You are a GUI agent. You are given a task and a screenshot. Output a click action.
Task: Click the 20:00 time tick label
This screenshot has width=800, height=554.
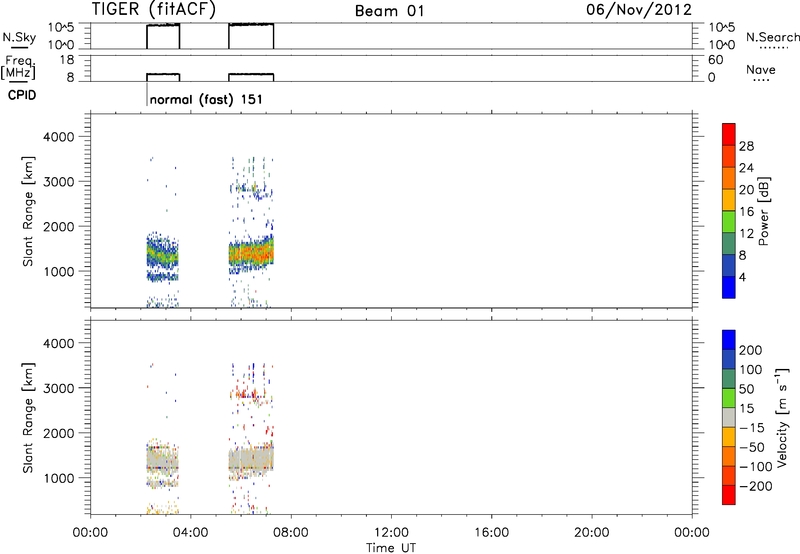[592, 533]
